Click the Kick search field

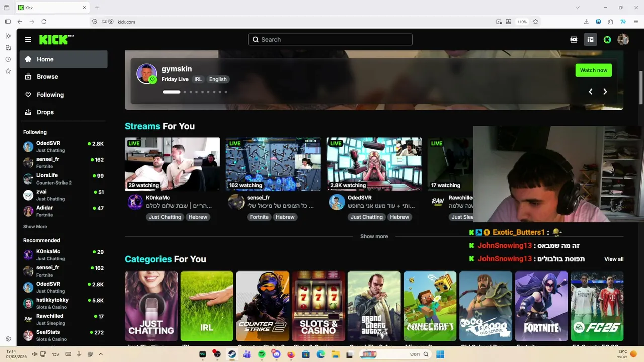330,40
